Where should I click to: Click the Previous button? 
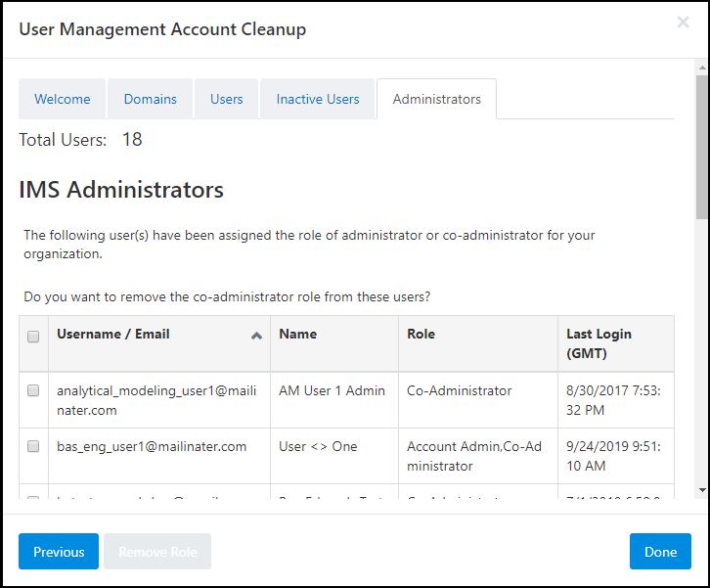(x=59, y=551)
